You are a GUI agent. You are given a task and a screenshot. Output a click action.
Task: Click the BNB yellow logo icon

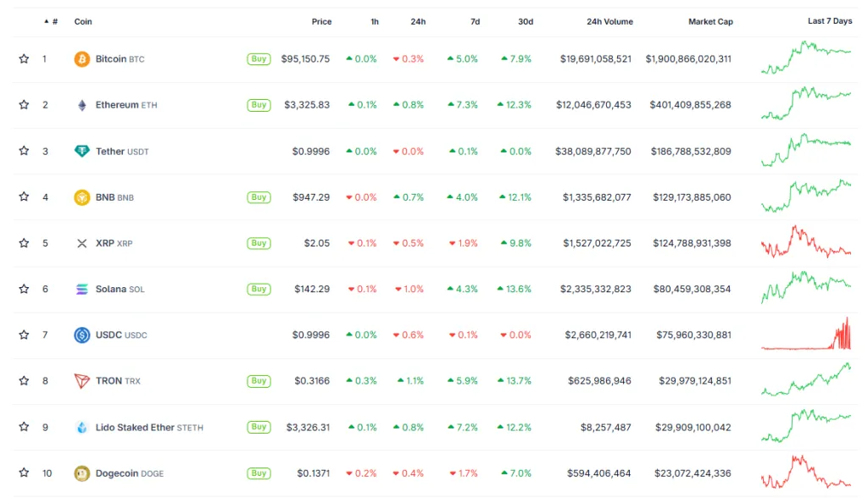pos(82,197)
